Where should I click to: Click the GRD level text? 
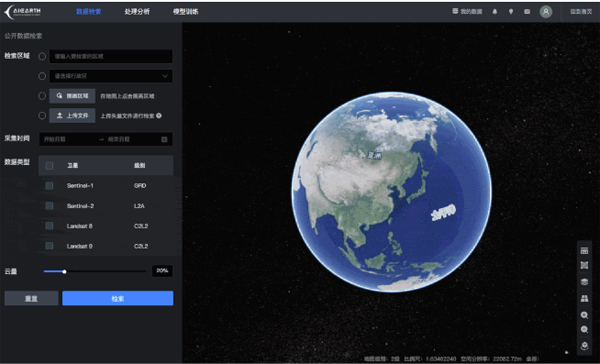pos(140,186)
